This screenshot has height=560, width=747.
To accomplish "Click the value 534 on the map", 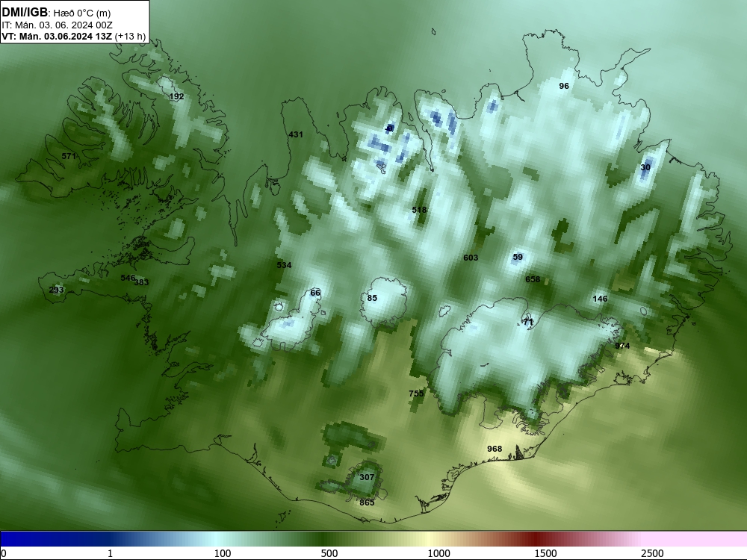I will tap(284, 265).
